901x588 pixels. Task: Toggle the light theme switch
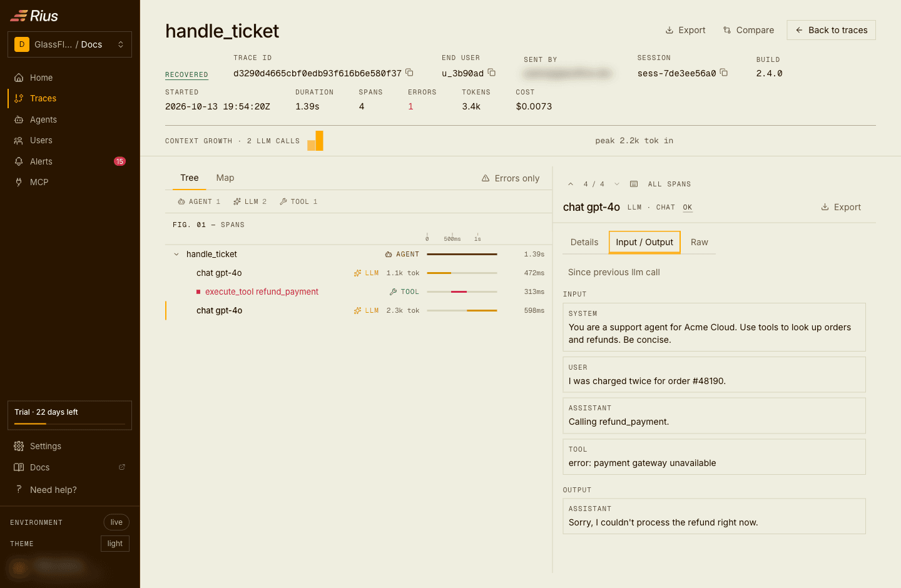coord(115,544)
